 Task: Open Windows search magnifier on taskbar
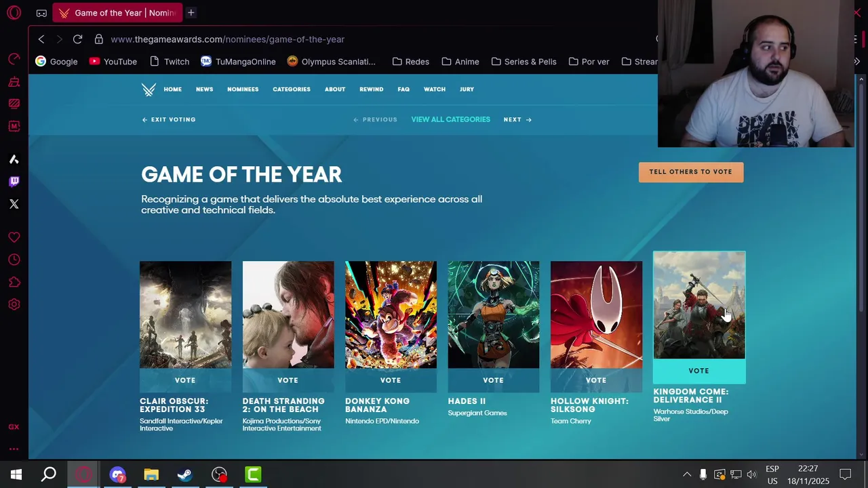(x=49, y=474)
